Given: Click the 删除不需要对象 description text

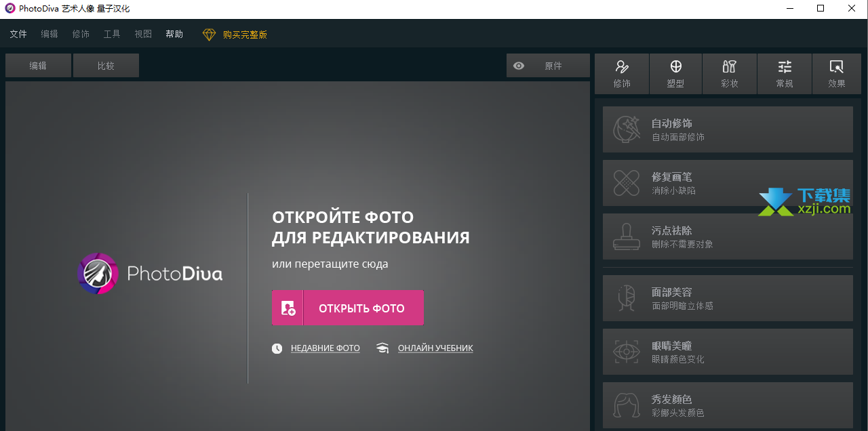Looking at the screenshot, I should click(682, 244).
